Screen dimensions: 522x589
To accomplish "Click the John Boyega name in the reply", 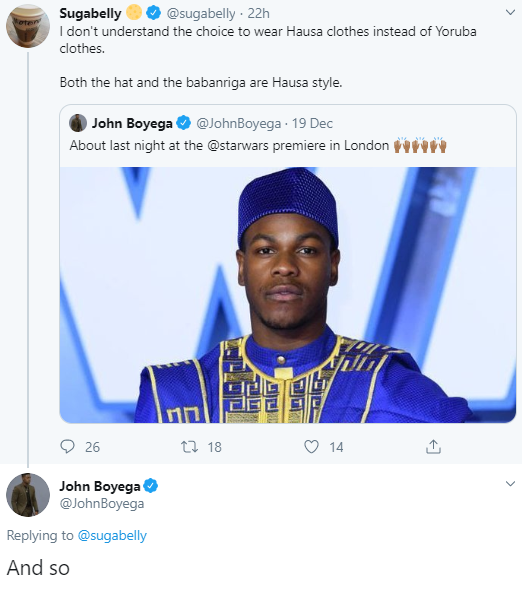I will (100, 486).
